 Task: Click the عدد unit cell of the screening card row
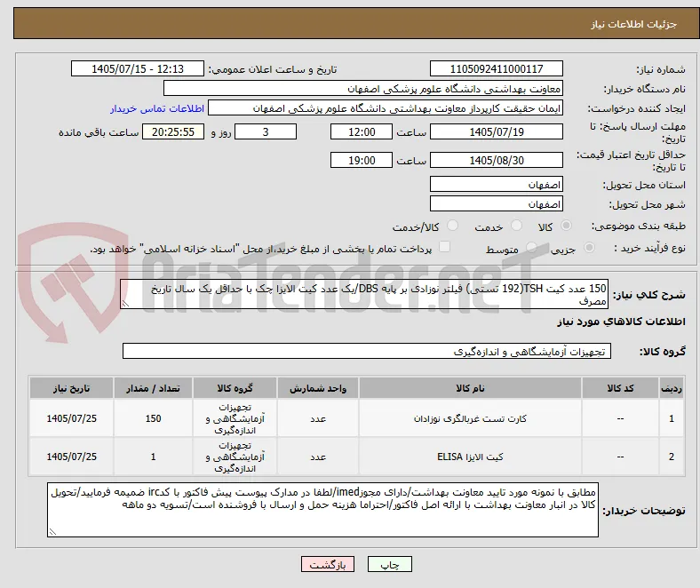click(318, 418)
